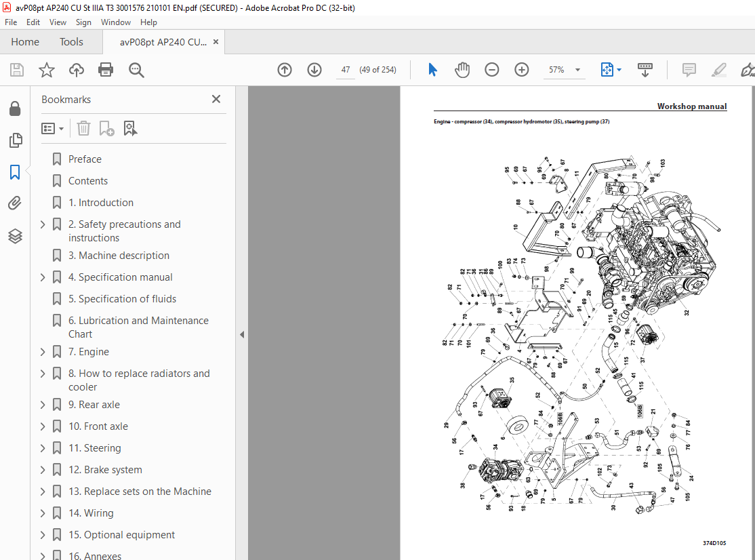This screenshot has height=560, width=755.
Task: Click the fit page view icon
Action: (x=607, y=70)
